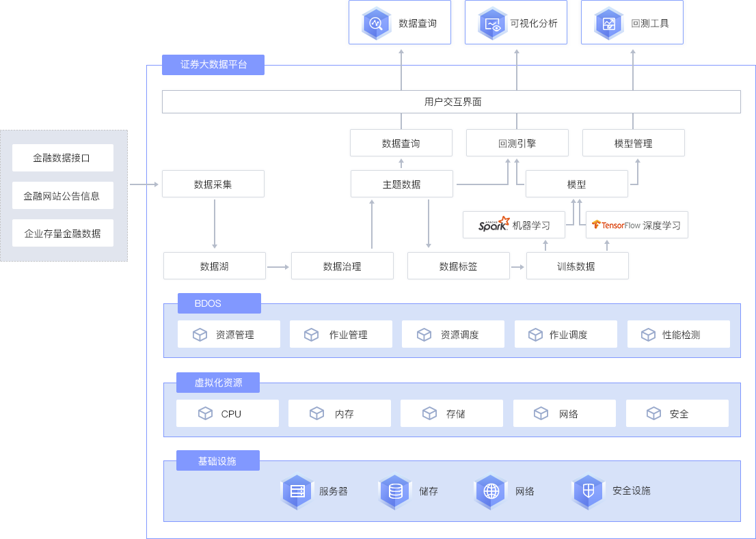Click the 安全设施 shield icon
This screenshot has height=539, width=756.
point(589,491)
